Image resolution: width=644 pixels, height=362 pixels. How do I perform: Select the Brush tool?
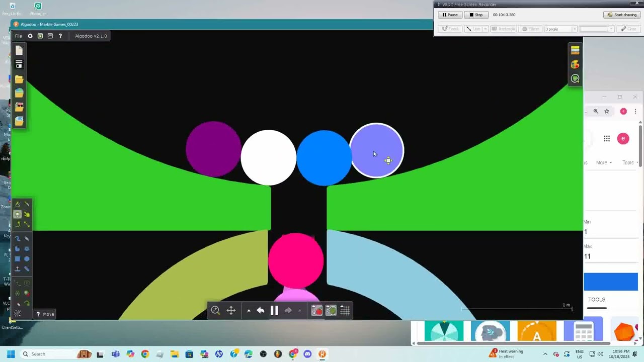pos(17,239)
